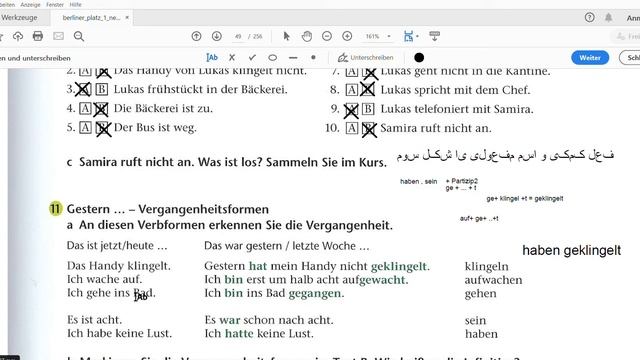
Task: Click the word 'geklingelt' in green
Action: pyautogui.click(x=400, y=266)
